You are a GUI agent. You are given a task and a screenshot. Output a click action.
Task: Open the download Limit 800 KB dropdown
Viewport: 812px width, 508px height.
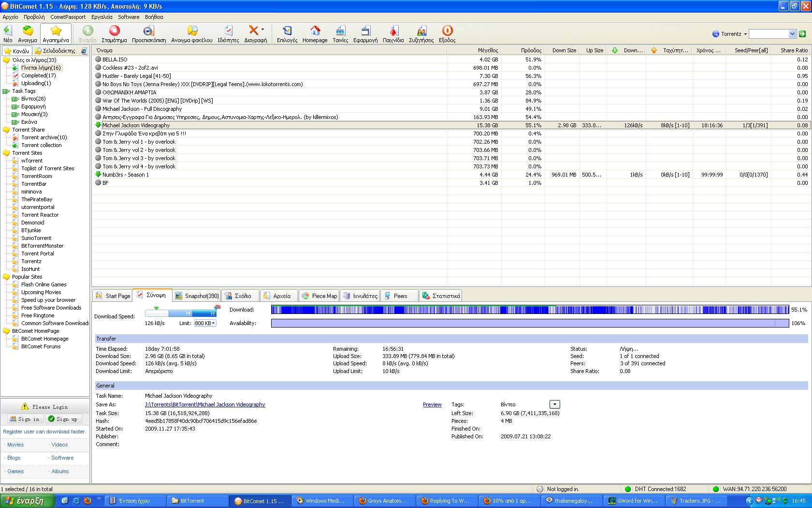tap(205, 323)
